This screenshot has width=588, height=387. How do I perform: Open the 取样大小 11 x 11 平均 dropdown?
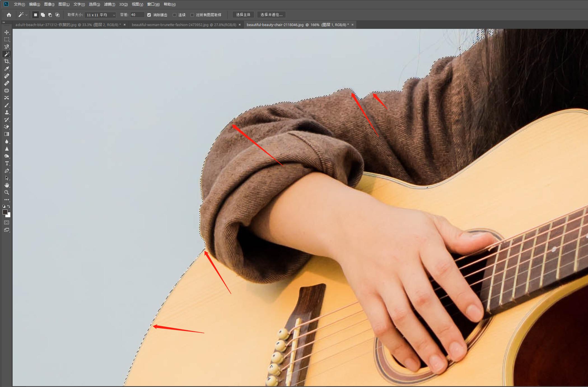tap(101, 15)
